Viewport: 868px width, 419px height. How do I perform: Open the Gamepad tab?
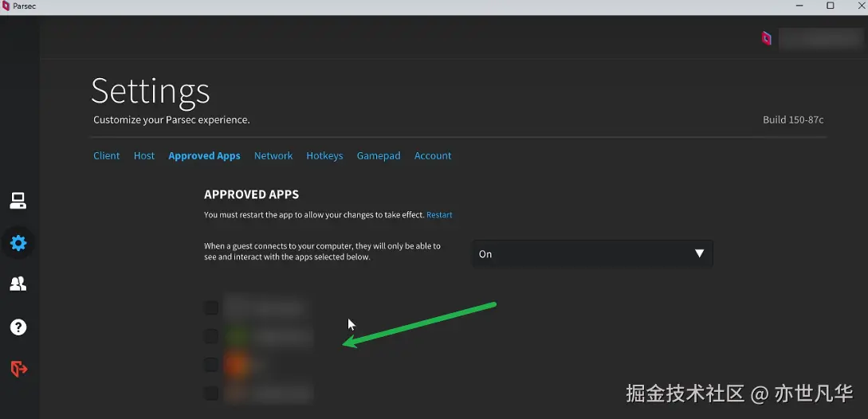tap(379, 155)
